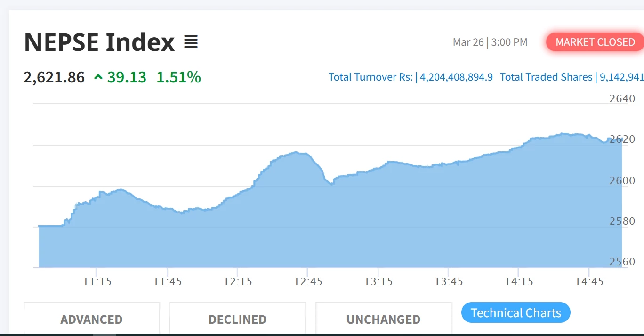This screenshot has width=644, height=336.
Task: Switch to the UNCHANGED tab
Action: coord(383,319)
